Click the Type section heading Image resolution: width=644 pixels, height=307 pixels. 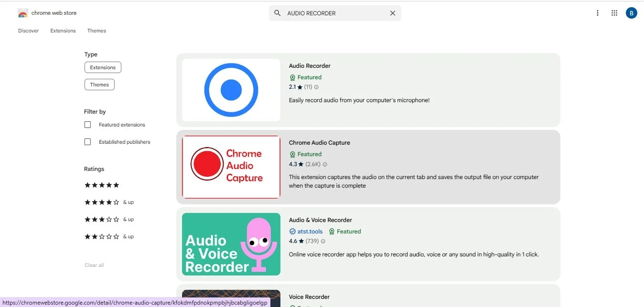[x=91, y=54]
